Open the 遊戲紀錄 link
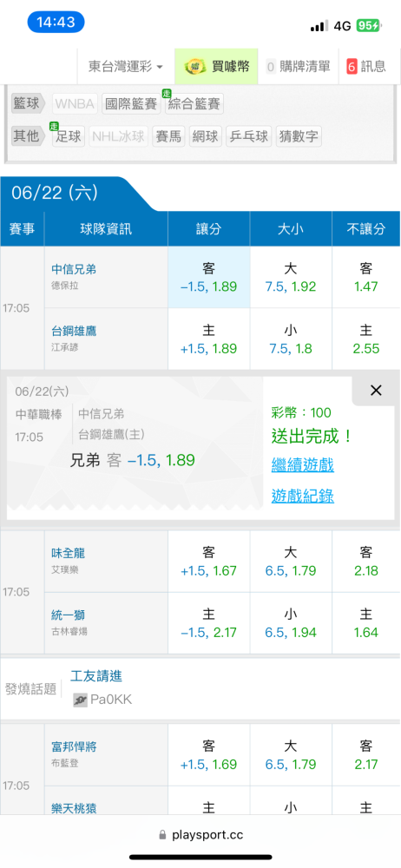This screenshot has height=868, width=401. 302,496
